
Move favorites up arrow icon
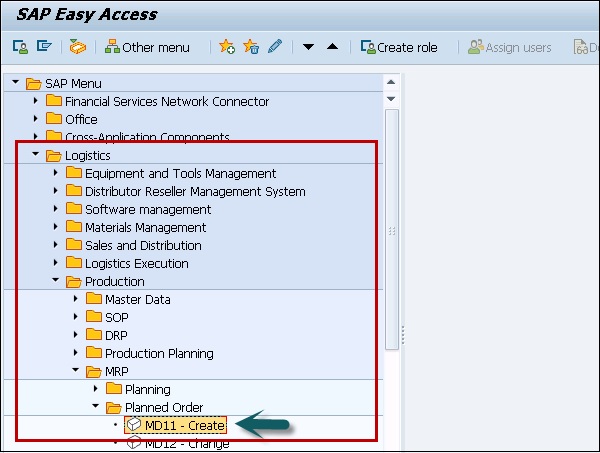click(333, 47)
